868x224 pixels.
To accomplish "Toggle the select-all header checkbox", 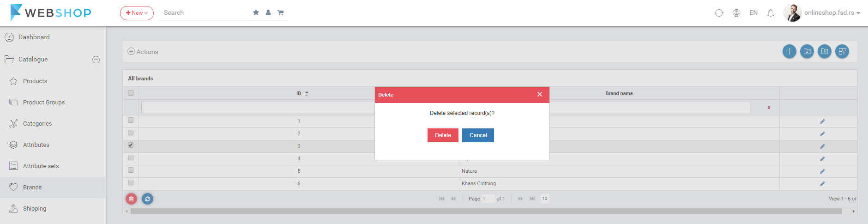I will tap(131, 93).
